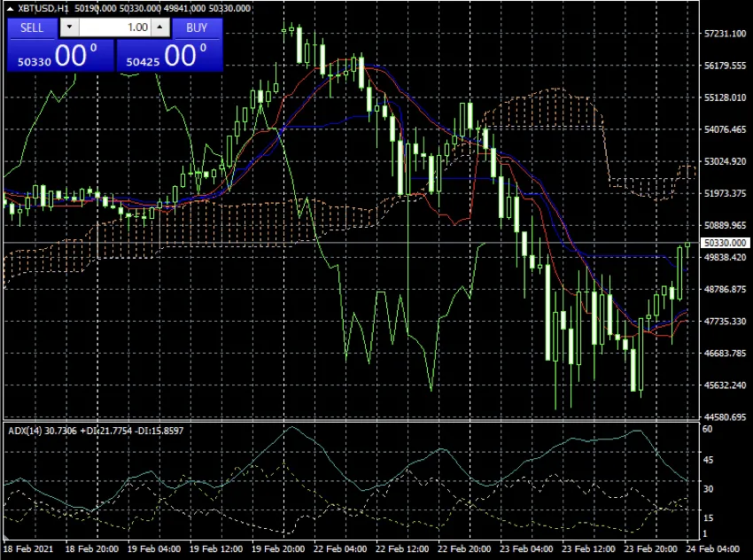Click the time label 19 Feb 20:00
The height and width of the screenshot is (560, 753).
pos(278,549)
